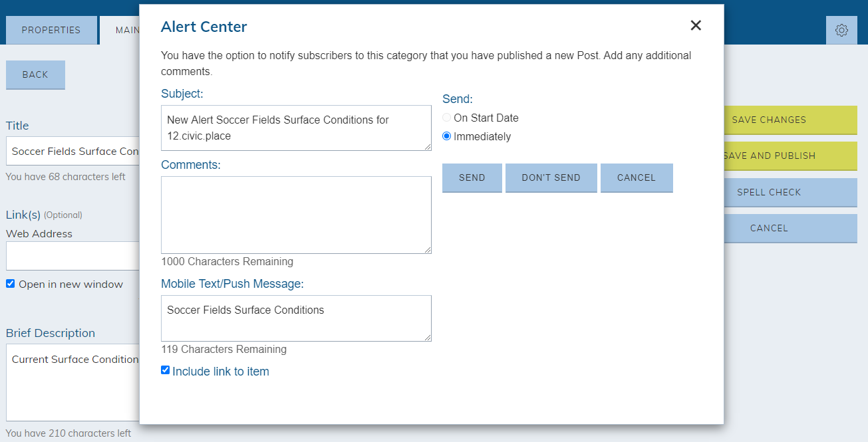Edit the Subject text field
The width and height of the screenshot is (868, 442).
(x=296, y=128)
